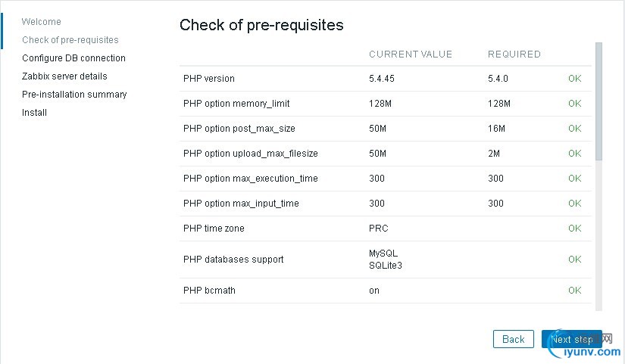Click PHP option memory_limit row
Screen dimensions: 625x364
pyautogui.click(x=236, y=104)
